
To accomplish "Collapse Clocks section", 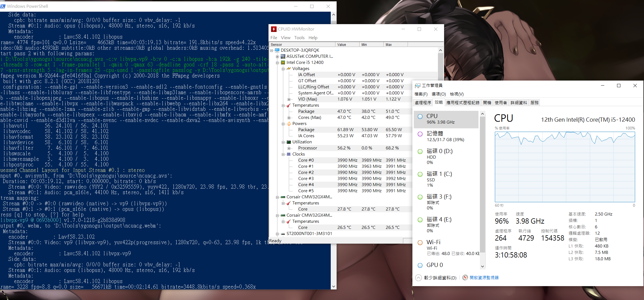I will click(283, 154).
